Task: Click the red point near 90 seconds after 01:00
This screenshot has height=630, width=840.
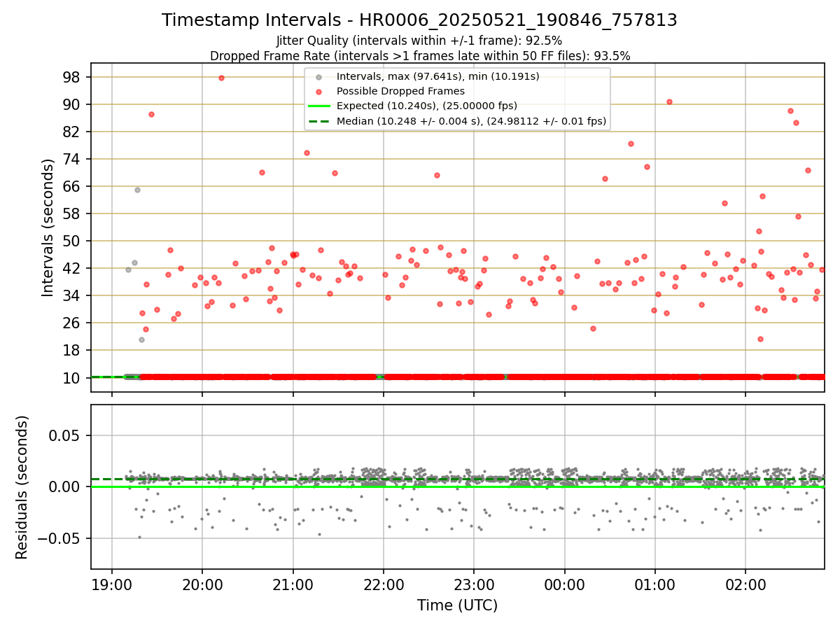Action: 669,101
